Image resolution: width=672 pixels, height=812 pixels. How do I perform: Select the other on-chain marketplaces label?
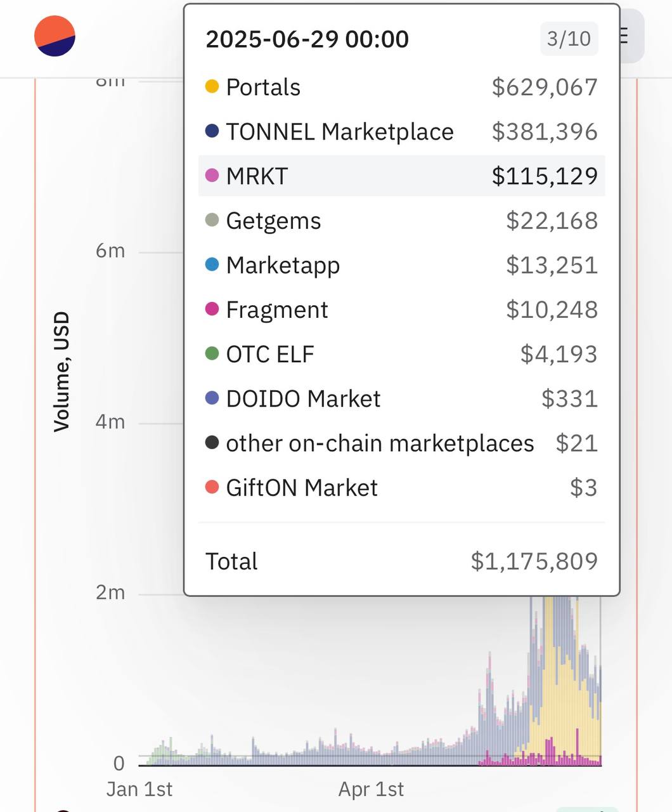click(x=380, y=443)
